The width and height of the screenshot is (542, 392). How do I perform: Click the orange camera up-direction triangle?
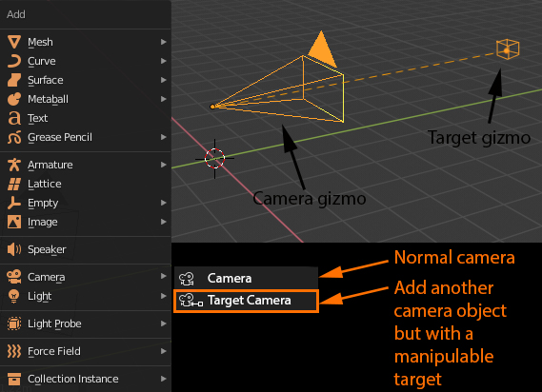click(322, 49)
